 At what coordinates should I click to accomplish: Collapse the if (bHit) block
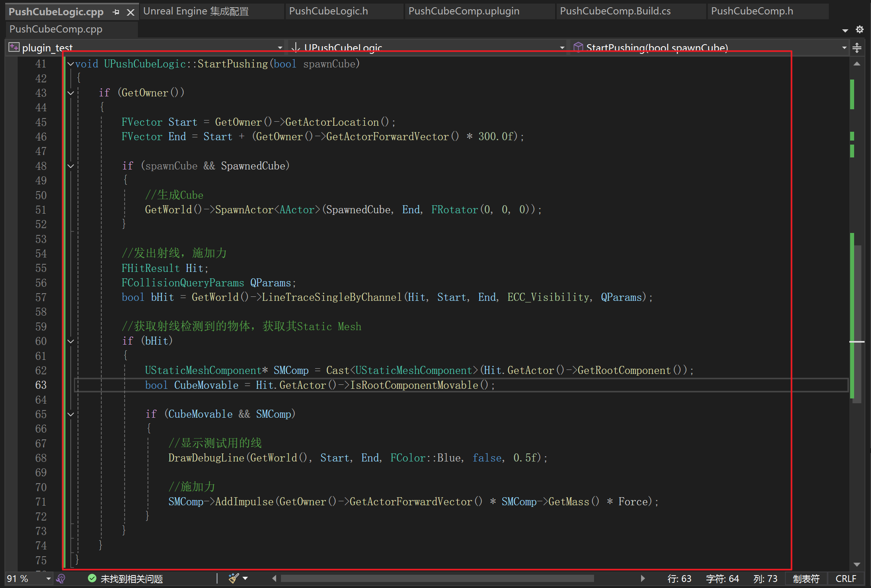tap(71, 341)
